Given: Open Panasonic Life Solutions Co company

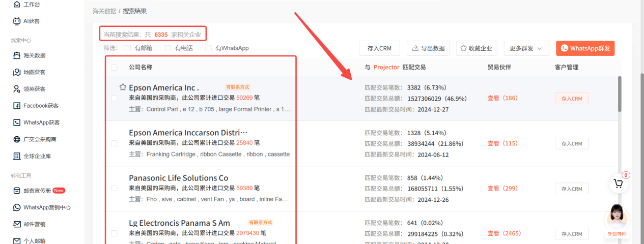Looking at the screenshot, I should click(179, 178).
